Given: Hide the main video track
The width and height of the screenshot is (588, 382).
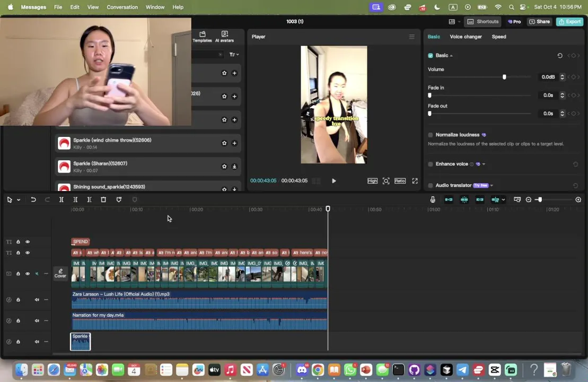Looking at the screenshot, I should (x=28, y=274).
